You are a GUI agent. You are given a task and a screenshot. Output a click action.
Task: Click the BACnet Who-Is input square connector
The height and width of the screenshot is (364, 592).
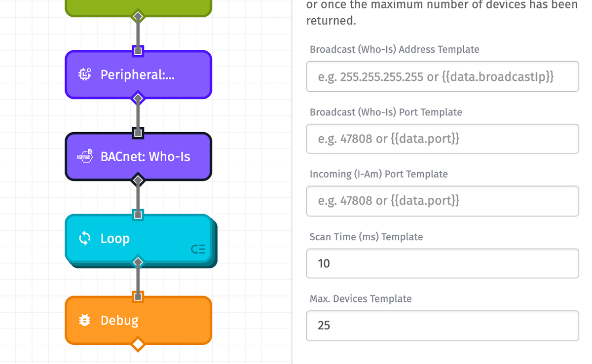click(x=138, y=133)
